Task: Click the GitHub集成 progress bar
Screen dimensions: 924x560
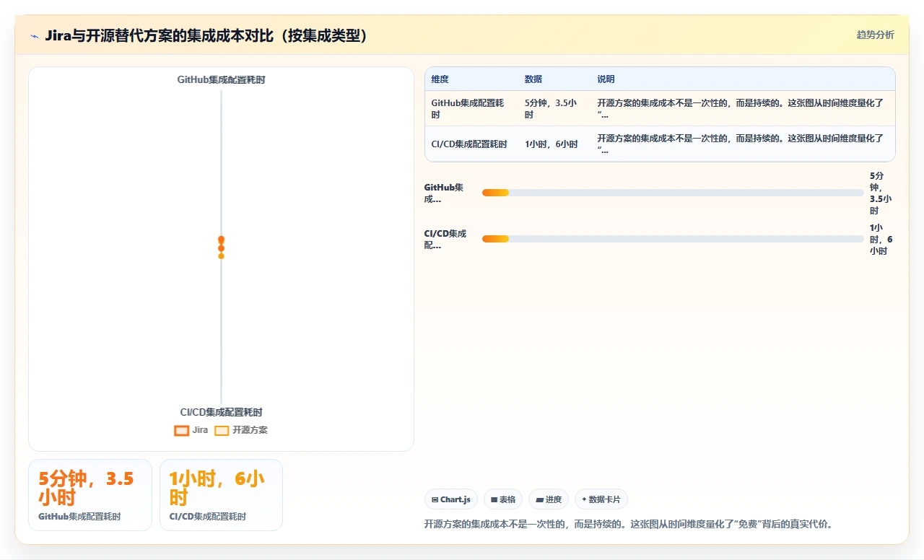Action: (673, 193)
